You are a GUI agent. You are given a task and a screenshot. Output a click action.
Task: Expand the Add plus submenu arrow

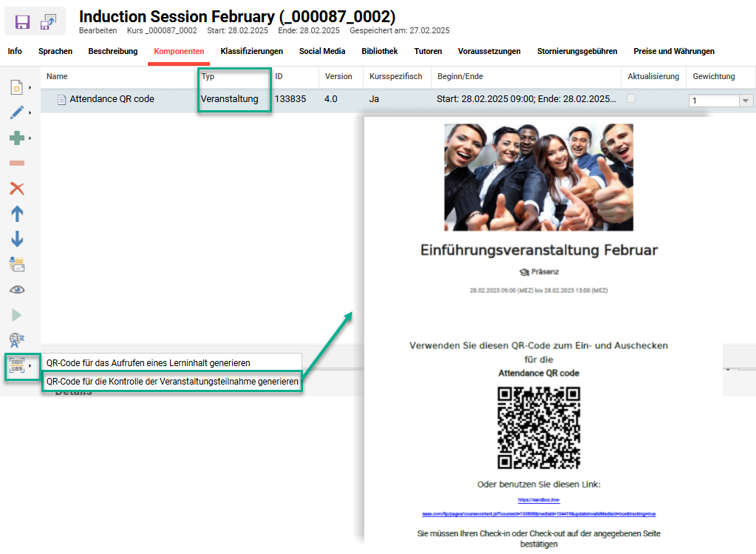pos(30,138)
